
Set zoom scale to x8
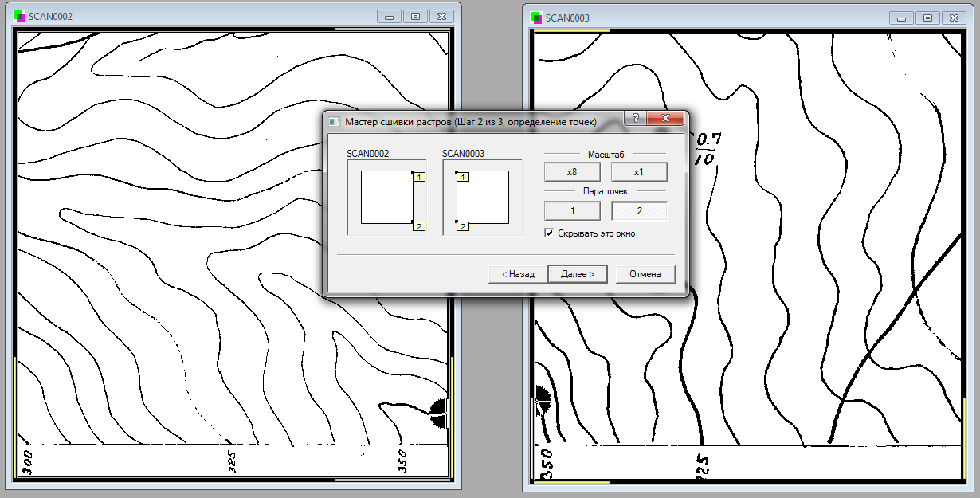(x=571, y=172)
